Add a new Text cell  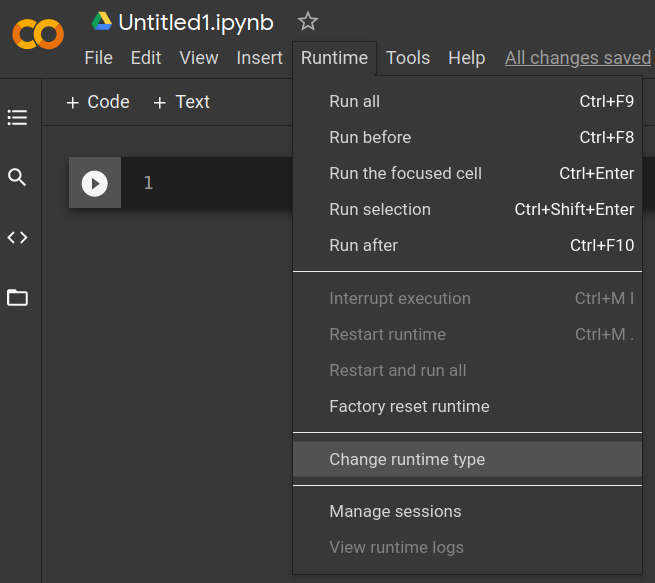[x=182, y=102]
